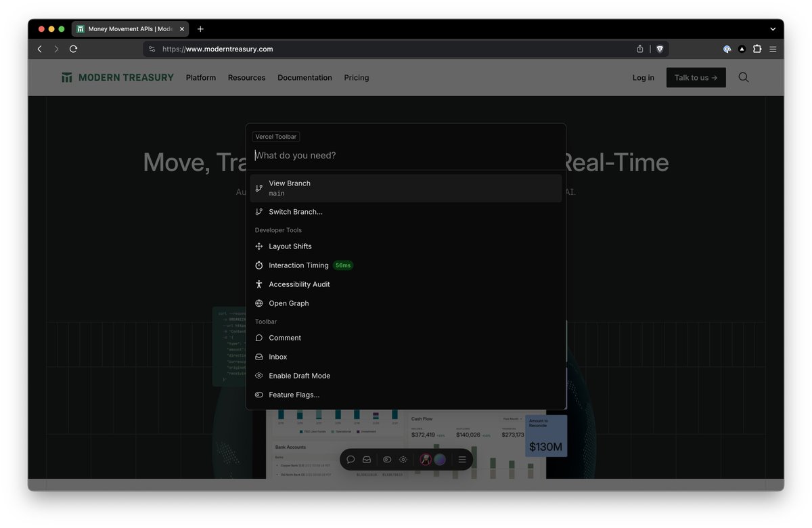Open the Open Graph command

click(406, 303)
